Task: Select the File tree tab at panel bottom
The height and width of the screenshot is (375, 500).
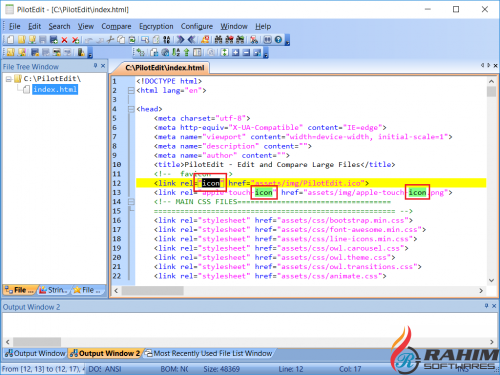Action: [20, 290]
